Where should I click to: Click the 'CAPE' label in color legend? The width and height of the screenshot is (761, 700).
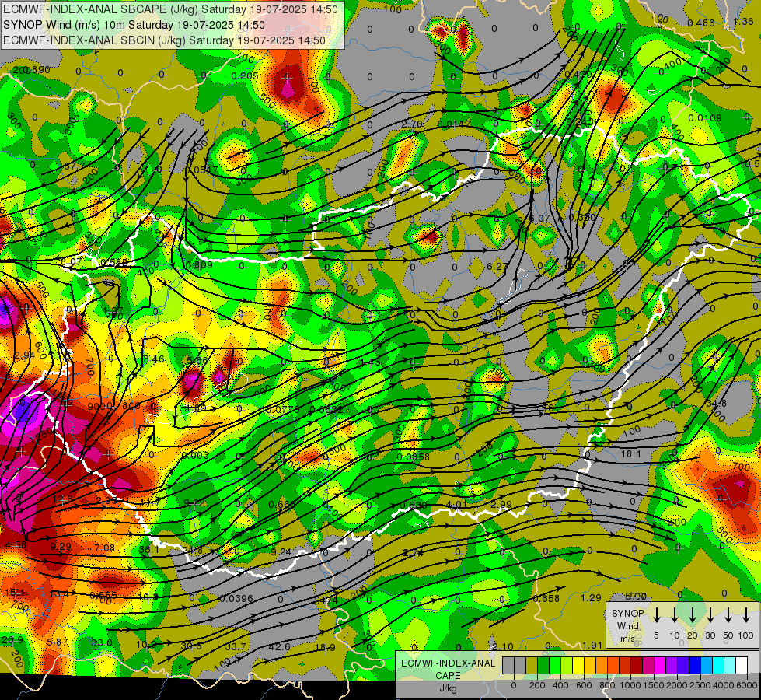(448, 676)
